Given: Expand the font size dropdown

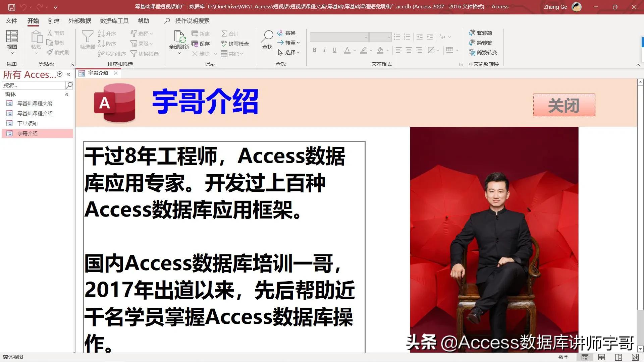Looking at the screenshot, I should click(x=389, y=37).
